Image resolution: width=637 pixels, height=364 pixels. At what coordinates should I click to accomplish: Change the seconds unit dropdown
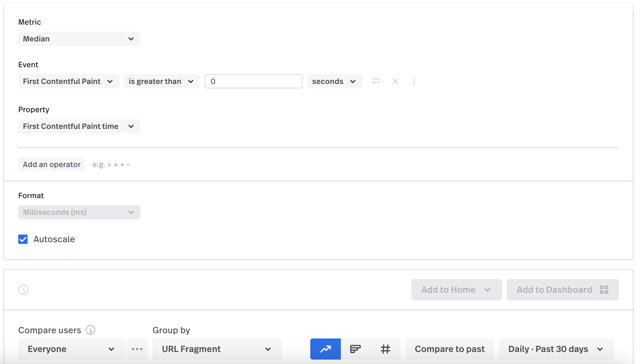tap(334, 81)
